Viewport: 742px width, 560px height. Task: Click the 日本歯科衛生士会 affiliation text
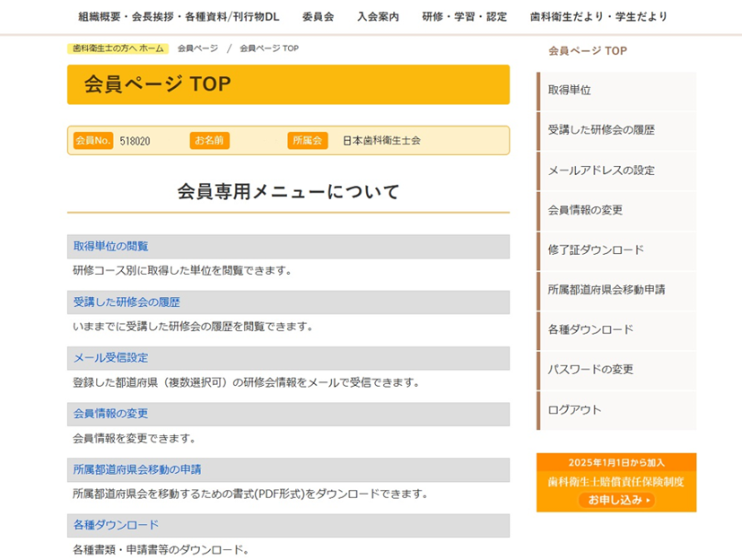click(381, 141)
